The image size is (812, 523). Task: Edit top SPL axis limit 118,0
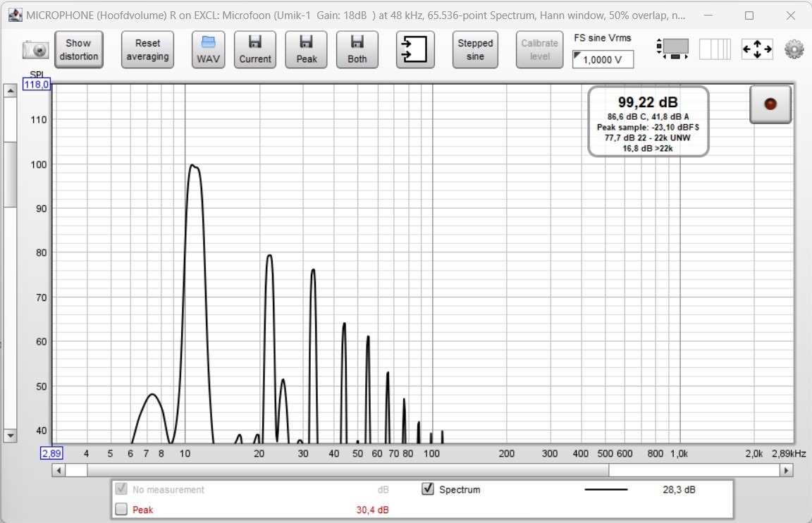point(36,85)
